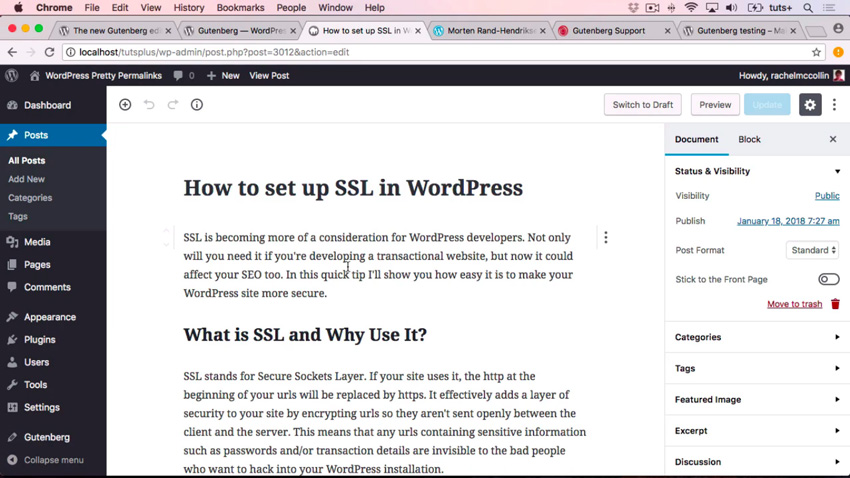Open the Appearance menu
This screenshot has width=850, height=478.
pos(53,317)
